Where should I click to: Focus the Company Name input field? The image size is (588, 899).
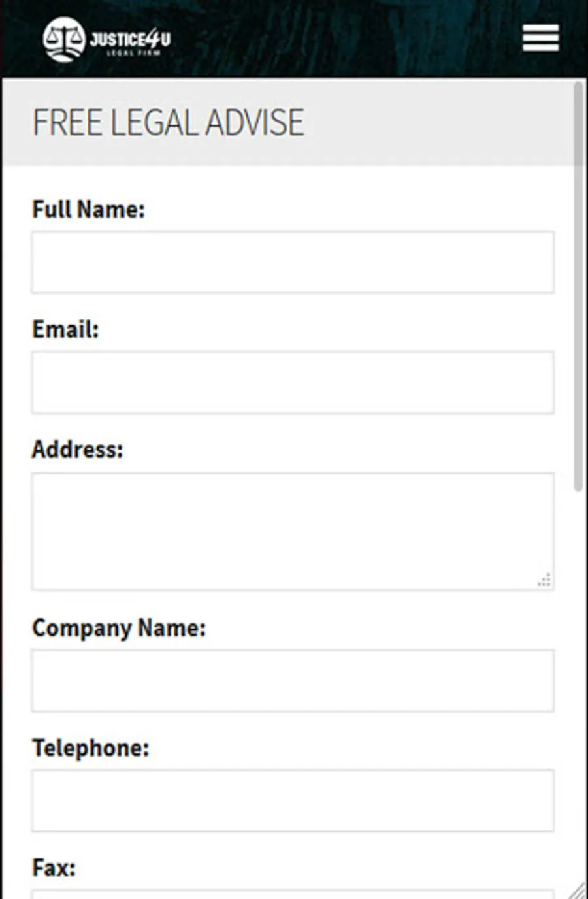click(293, 681)
